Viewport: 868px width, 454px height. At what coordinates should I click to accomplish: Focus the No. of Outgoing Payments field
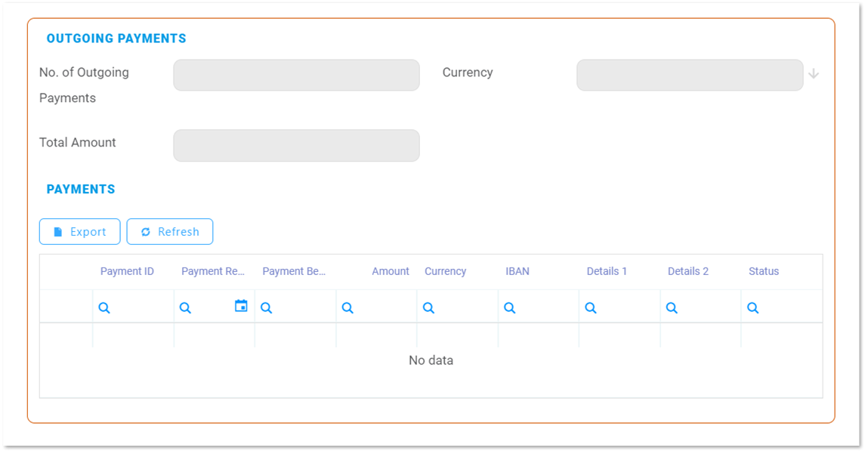[296, 76]
